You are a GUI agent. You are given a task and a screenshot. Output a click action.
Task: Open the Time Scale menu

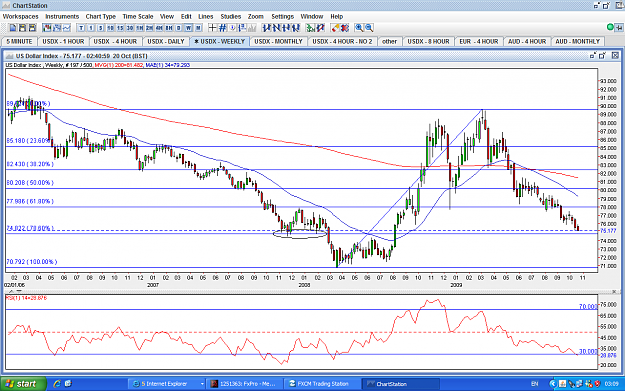138,16
